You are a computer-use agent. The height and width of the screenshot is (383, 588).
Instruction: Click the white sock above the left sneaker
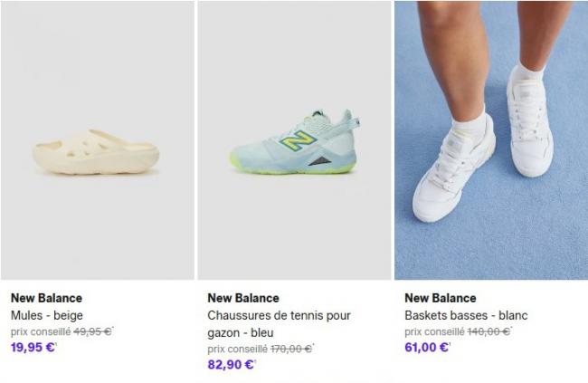469,120
